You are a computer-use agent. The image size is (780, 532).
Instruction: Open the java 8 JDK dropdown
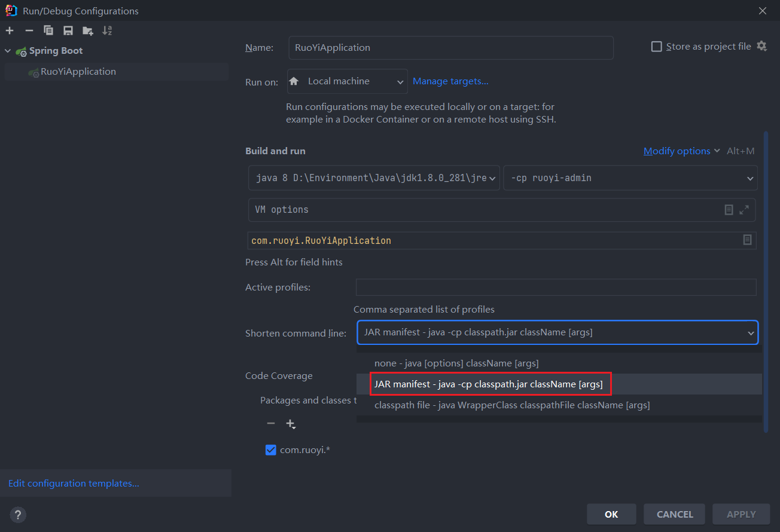click(x=374, y=178)
